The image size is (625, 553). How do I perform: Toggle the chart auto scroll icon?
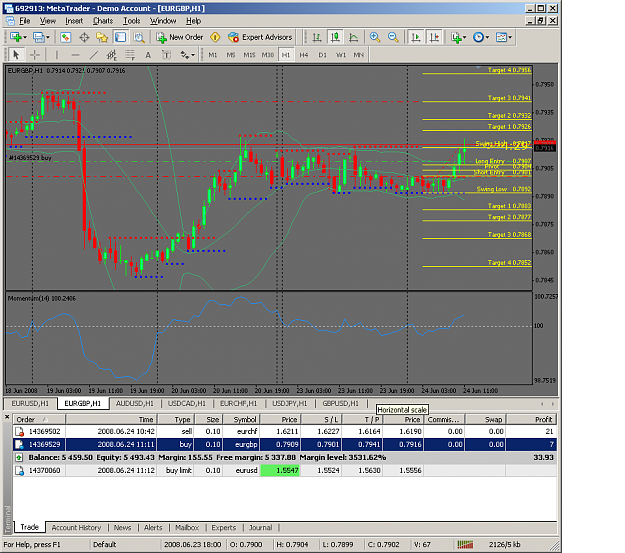coord(415,37)
